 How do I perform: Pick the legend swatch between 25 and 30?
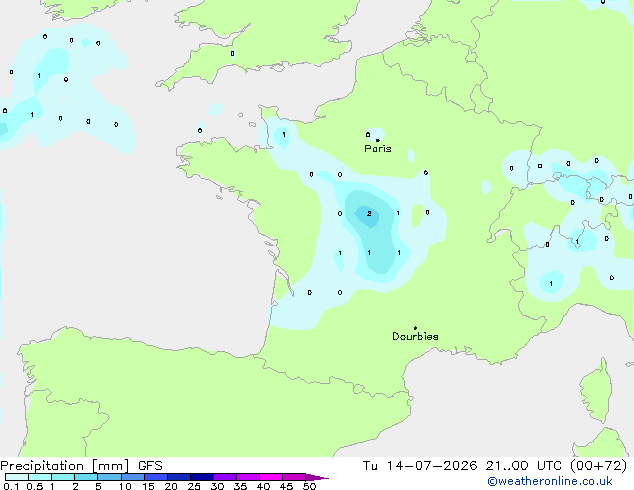(x=202, y=477)
